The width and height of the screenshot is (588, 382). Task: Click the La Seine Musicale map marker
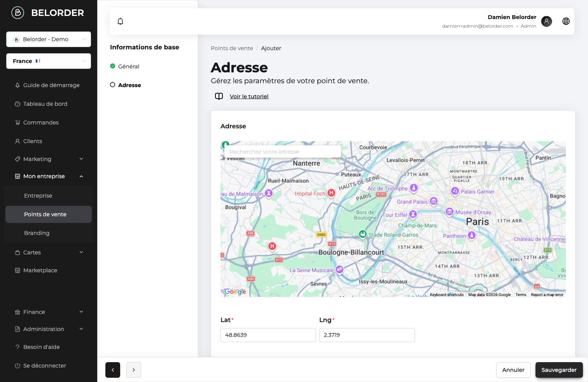[x=339, y=270]
